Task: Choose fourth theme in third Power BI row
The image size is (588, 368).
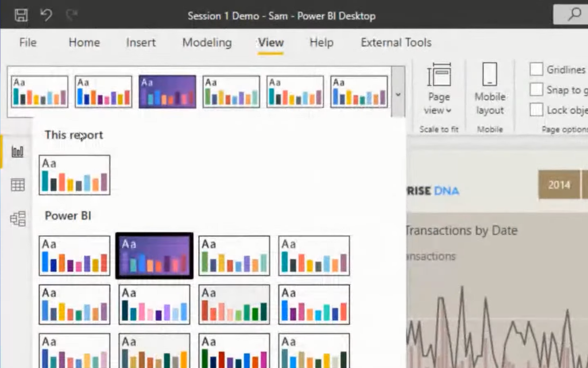Action: click(314, 351)
